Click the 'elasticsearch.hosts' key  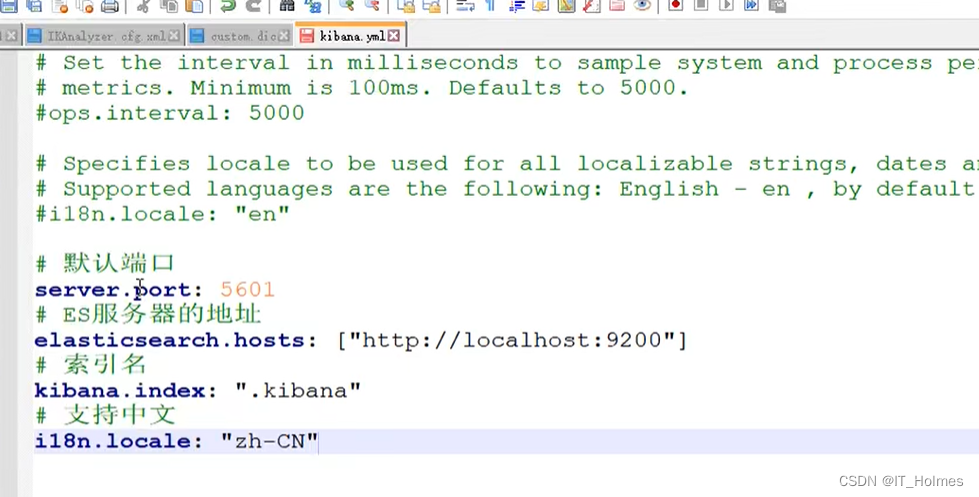[x=169, y=340]
